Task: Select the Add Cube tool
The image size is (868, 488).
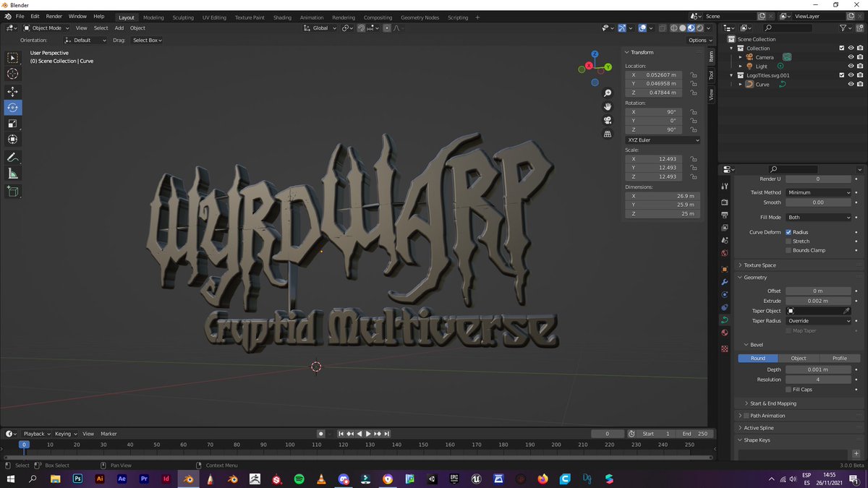Action: coord(13,192)
